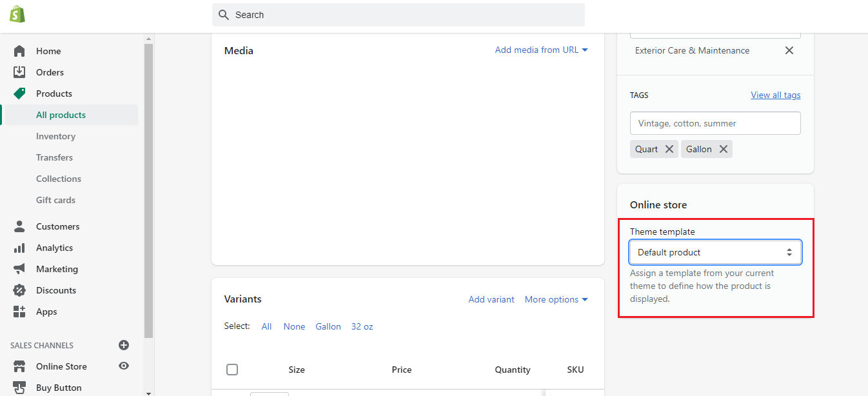Click the tags input field
The image size is (868, 396).
pos(715,123)
